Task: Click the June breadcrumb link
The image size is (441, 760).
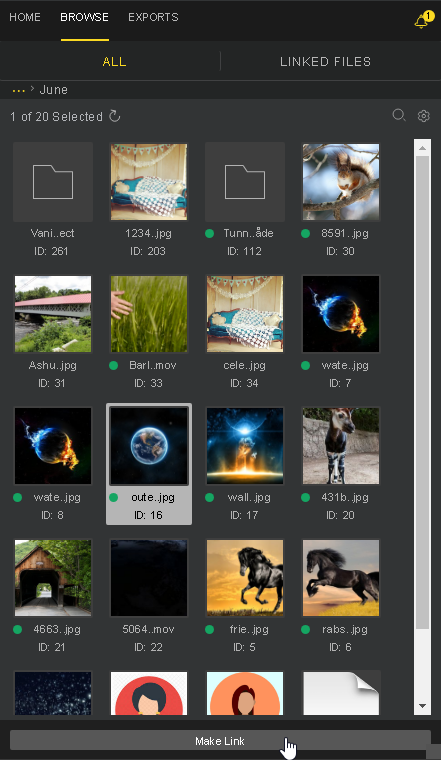Action: [x=54, y=90]
